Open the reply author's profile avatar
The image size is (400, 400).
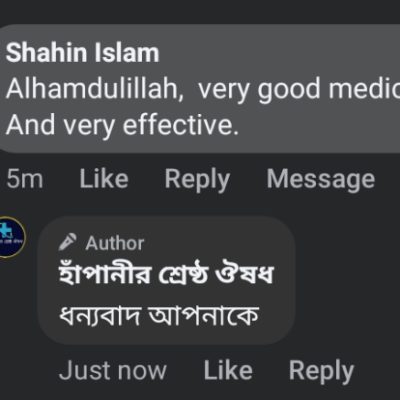[11, 237]
